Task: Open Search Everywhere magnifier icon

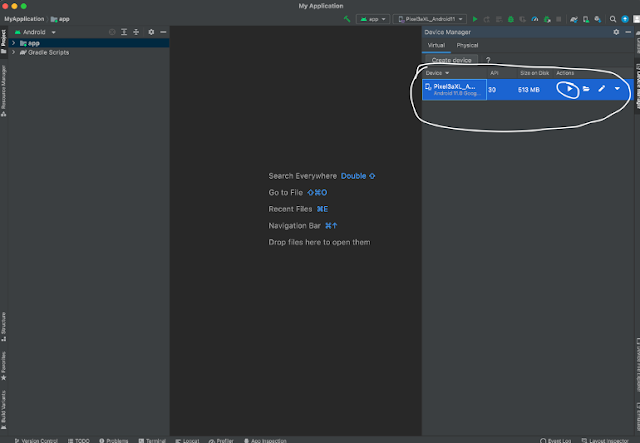Action: 613,19
